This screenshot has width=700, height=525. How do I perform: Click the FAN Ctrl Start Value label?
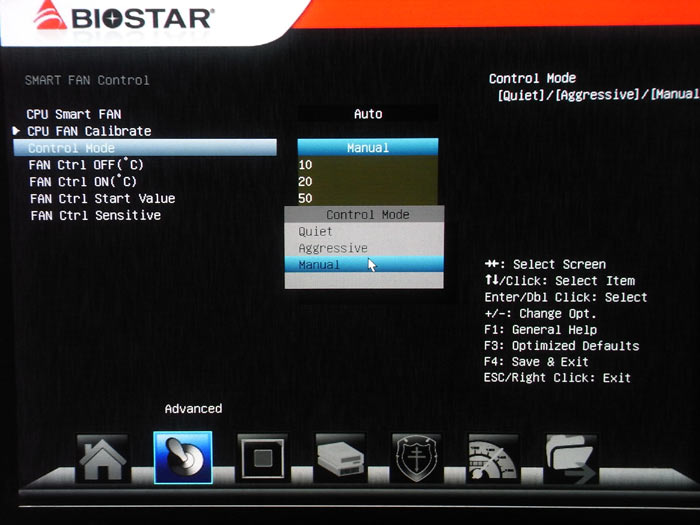click(x=102, y=198)
